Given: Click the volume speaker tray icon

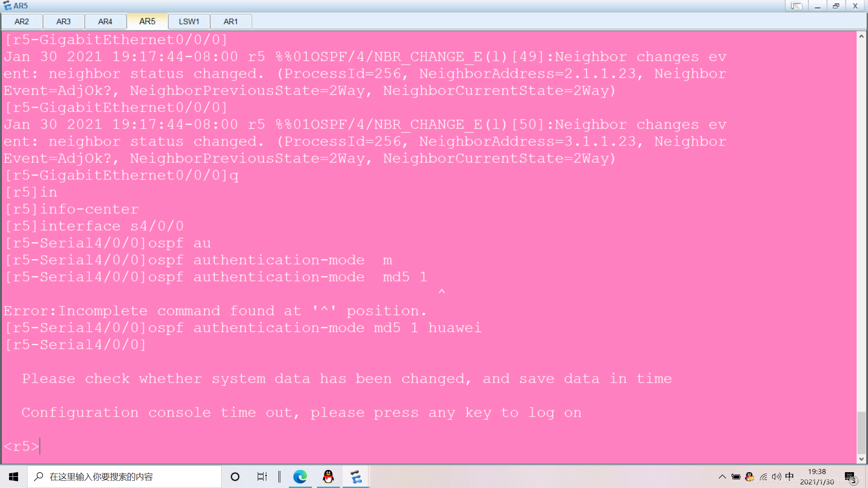Looking at the screenshot, I should click(776, 477).
